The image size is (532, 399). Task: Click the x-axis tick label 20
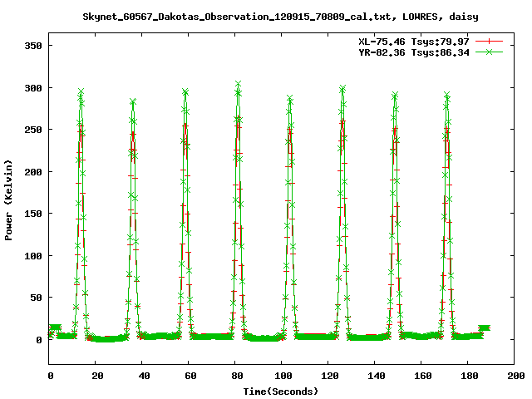(97, 376)
